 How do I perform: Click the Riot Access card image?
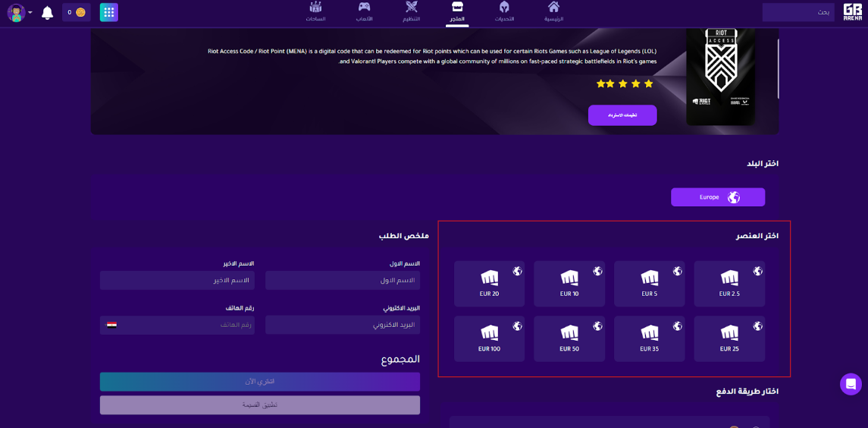tap(720, 77)
